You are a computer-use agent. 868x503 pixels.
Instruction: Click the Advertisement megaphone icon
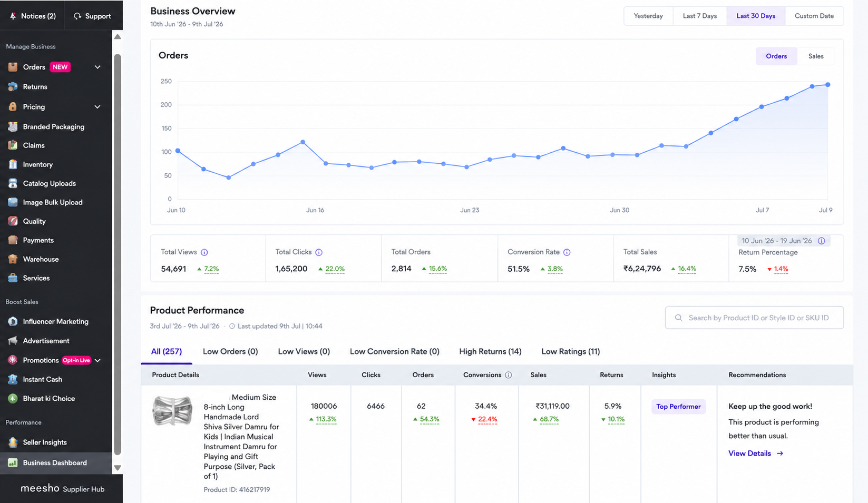[x=13, y=341]
